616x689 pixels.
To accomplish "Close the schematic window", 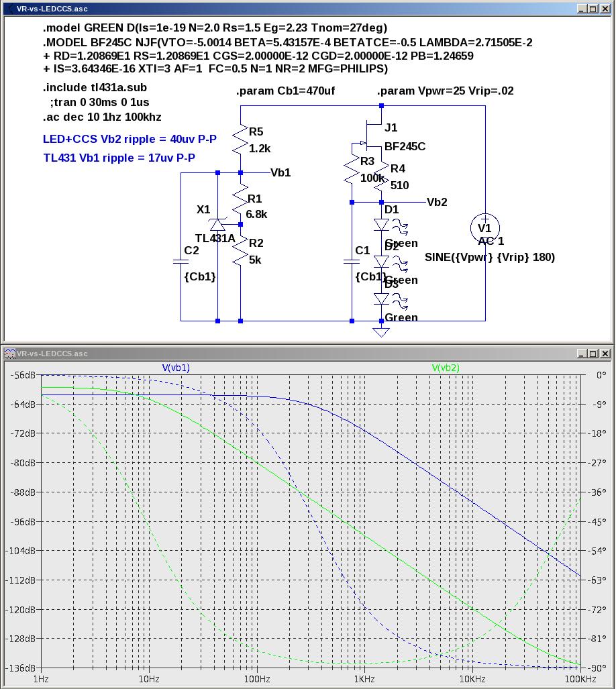I will point(605,8).
